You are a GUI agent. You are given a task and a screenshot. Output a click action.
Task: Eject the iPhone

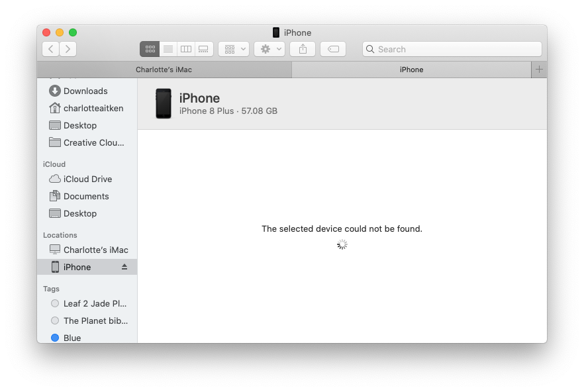click(124, 267)
